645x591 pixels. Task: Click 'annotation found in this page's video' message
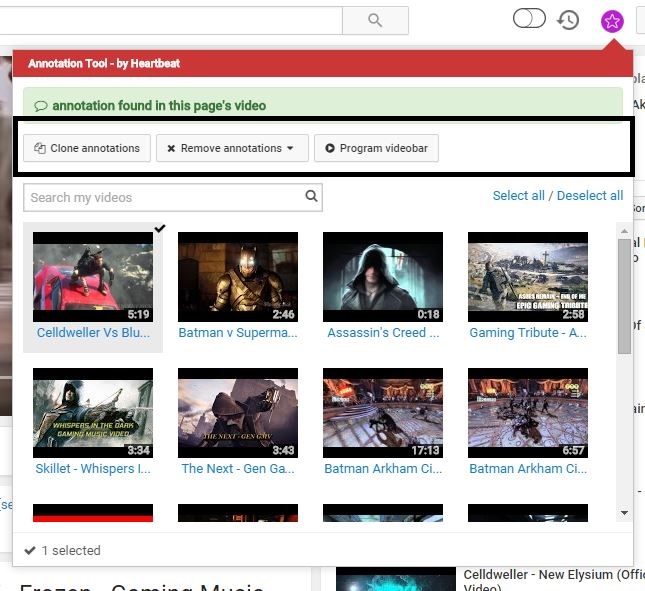coord(159,106)
